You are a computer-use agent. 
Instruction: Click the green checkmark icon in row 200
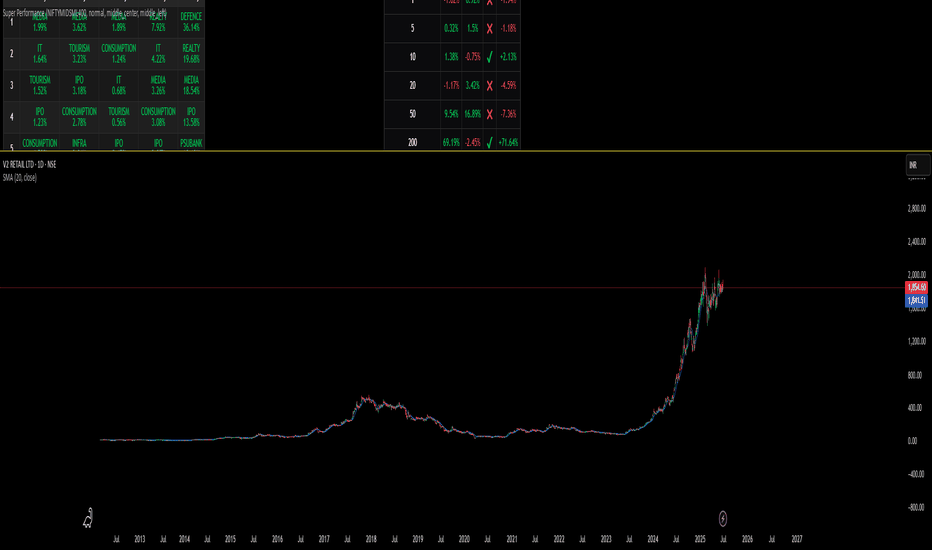tap(489, 143)
